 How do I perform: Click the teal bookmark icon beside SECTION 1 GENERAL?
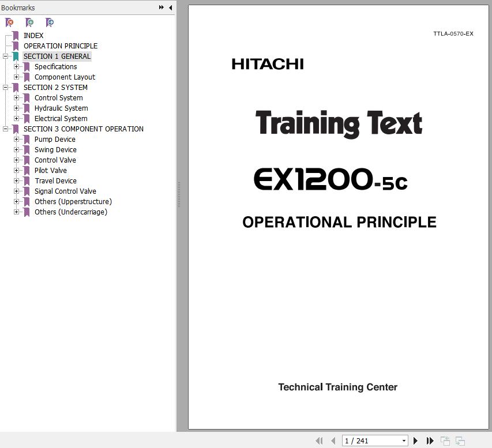click(16, 57)
